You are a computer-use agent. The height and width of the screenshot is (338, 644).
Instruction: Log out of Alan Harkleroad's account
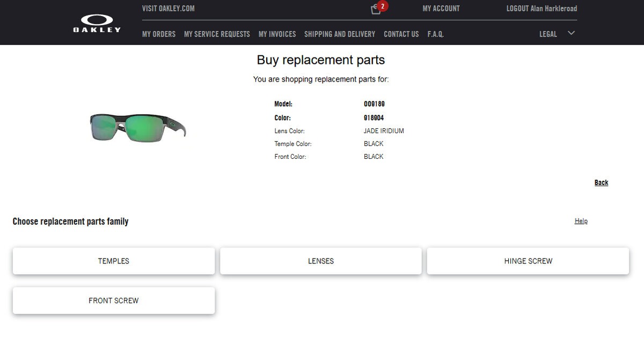[x=541, y=9]
